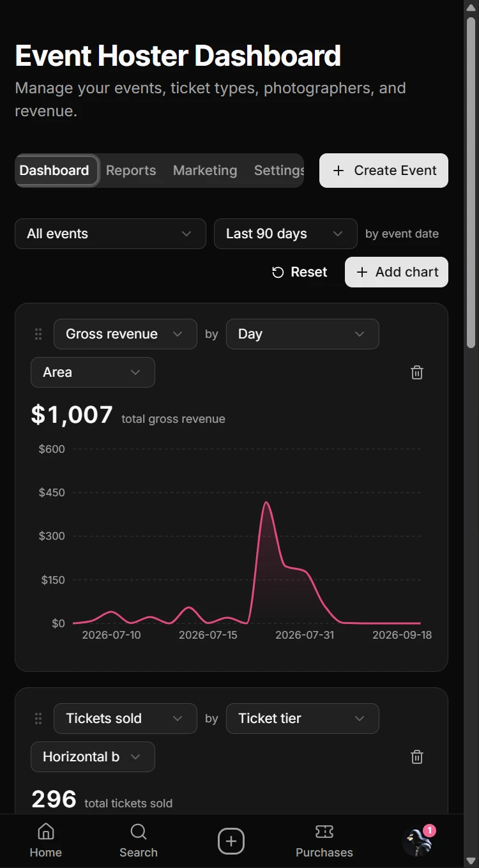Switch to the Settings tab

point(278,171)
